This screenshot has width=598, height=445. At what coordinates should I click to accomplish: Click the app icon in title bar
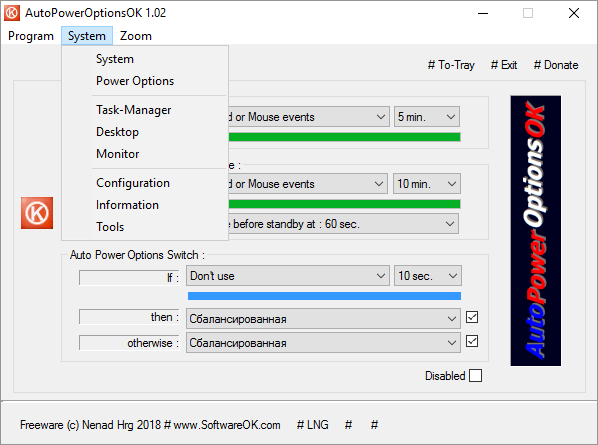pos(12,13)
